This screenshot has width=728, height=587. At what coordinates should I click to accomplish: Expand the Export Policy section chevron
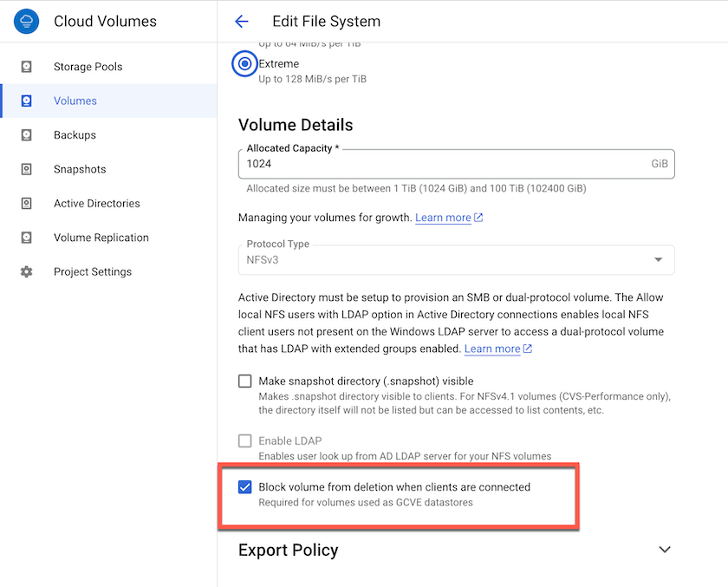point(665,550)
